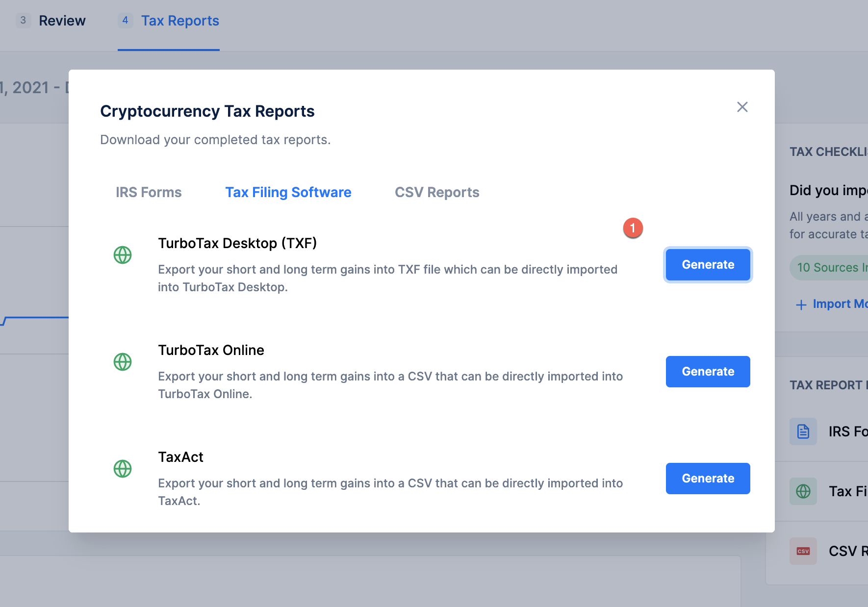868x607 pixels.
Task: Go back to the Review step
Action: click(62, 21)
